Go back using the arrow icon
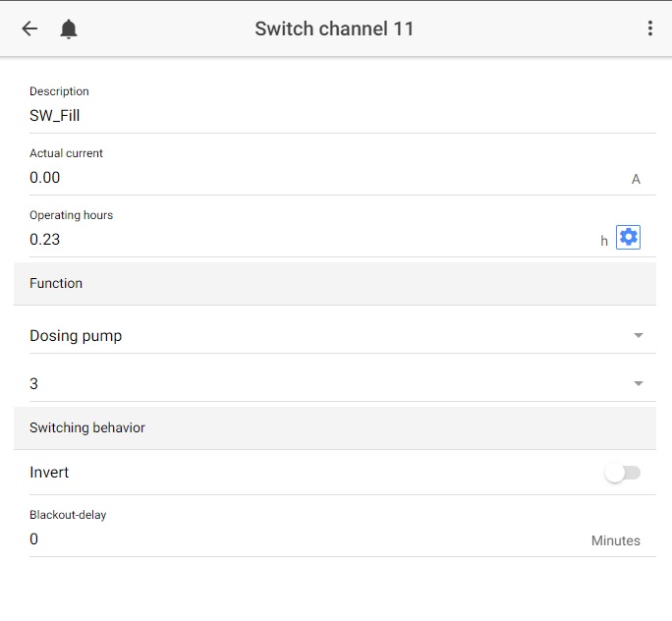 coord(29,28)
